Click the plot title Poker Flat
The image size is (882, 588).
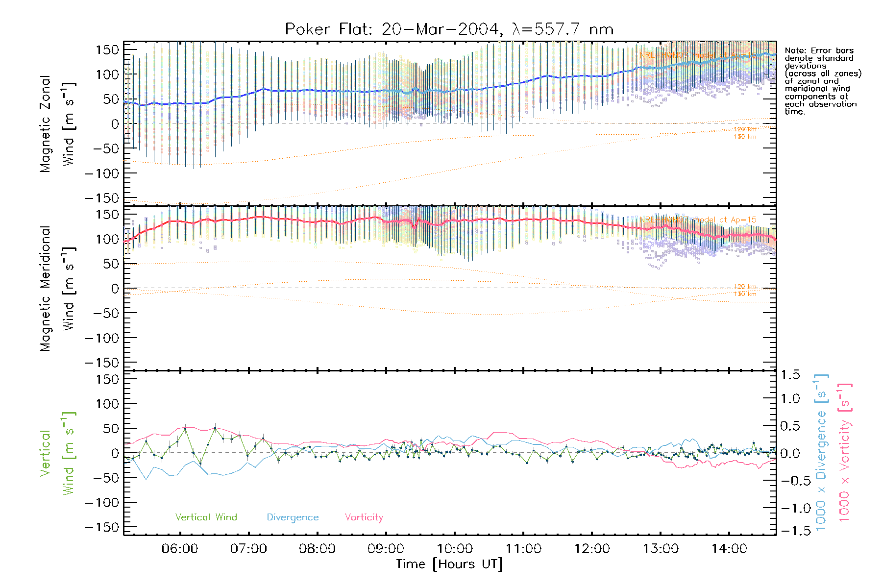click(x=449, y=29)
